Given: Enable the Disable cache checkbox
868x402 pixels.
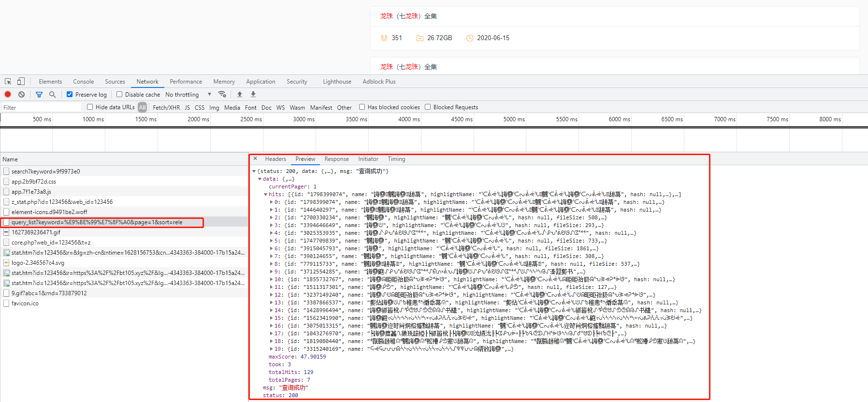Looking at the screenshot, I should [x=119, y=95].
